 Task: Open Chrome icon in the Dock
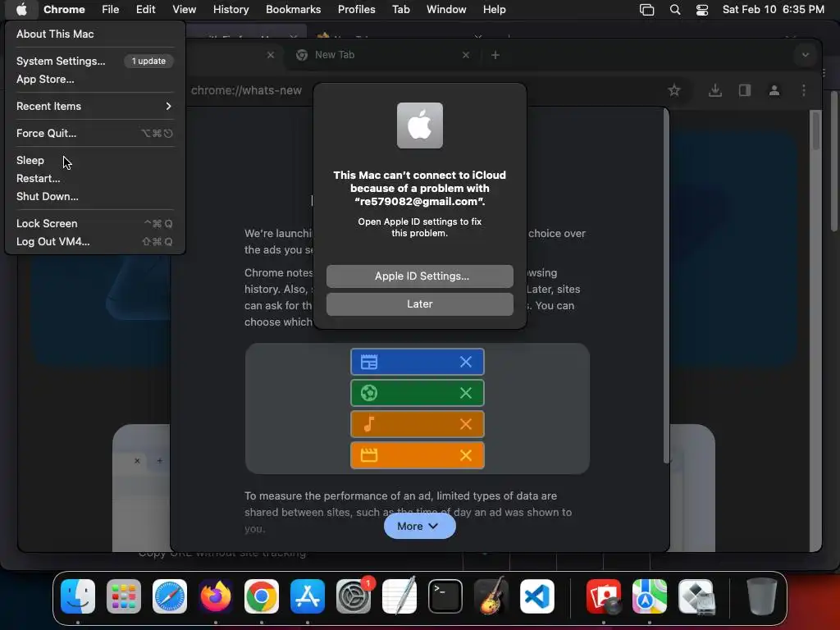coord(262,596)
